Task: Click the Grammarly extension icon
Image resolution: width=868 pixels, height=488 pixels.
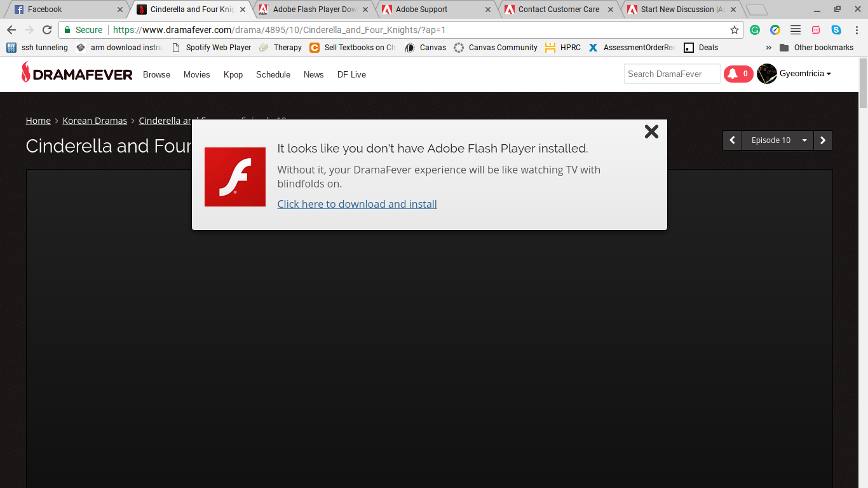Action: [x=755, y=30]
